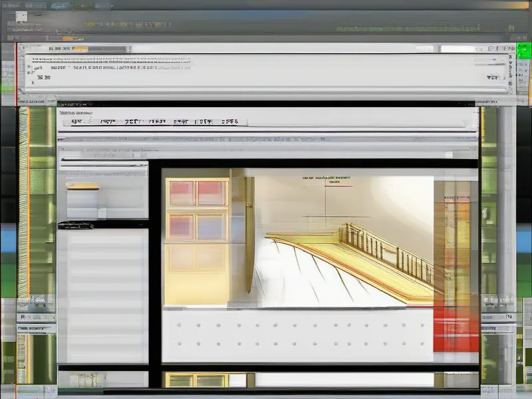Click the blue block on the left edge

coord(8,241)
